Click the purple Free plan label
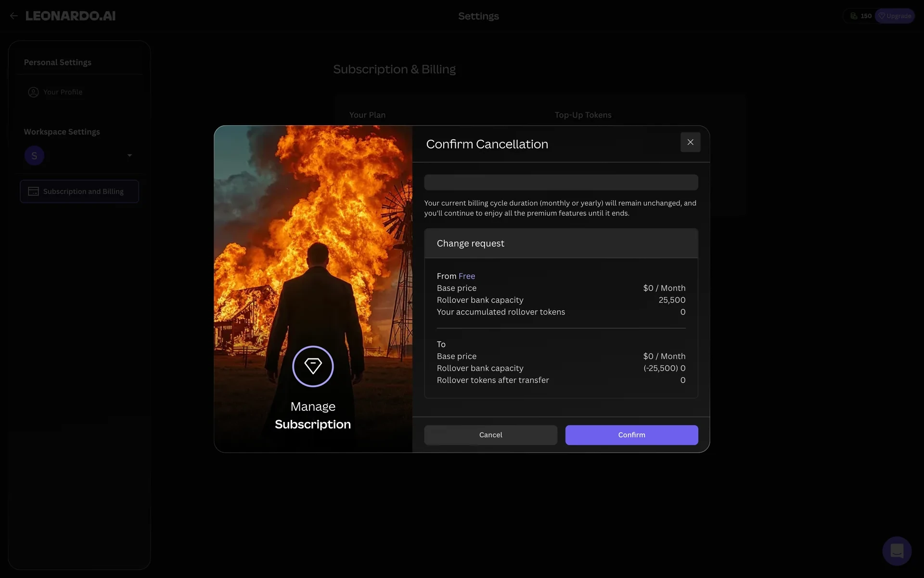The image size is (924, 578). (467, 276)
